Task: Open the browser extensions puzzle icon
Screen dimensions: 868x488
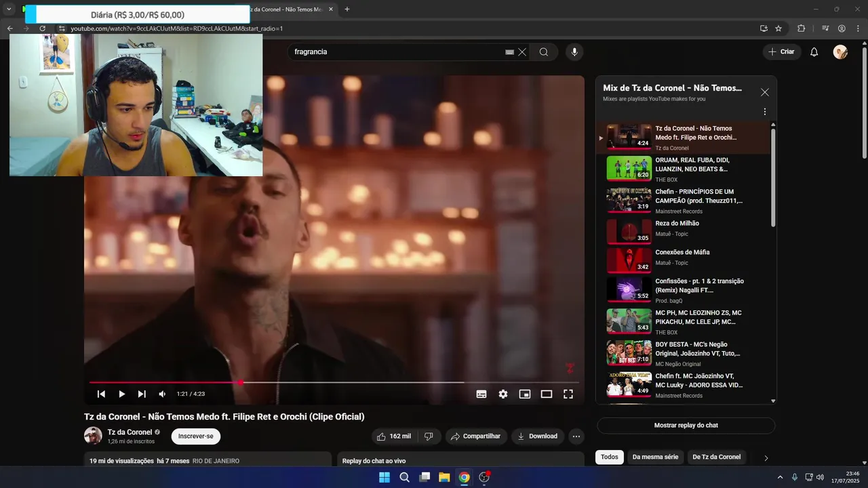Action: coord(801,28)
